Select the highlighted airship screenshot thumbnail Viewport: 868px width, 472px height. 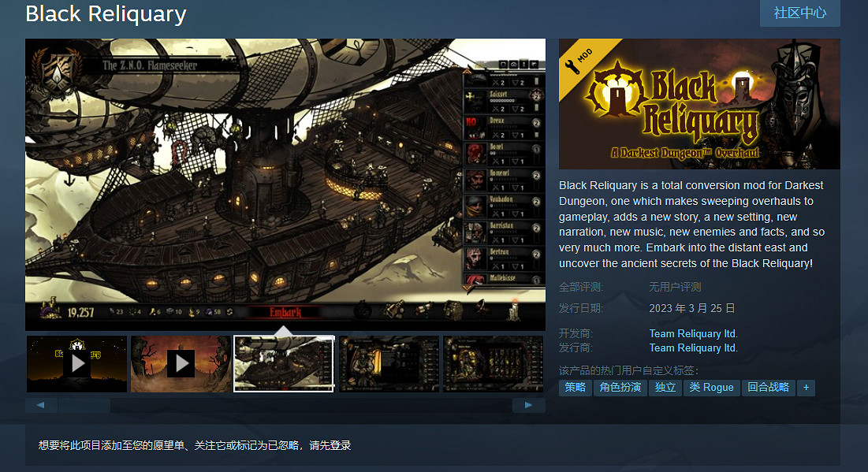point(284,363)
